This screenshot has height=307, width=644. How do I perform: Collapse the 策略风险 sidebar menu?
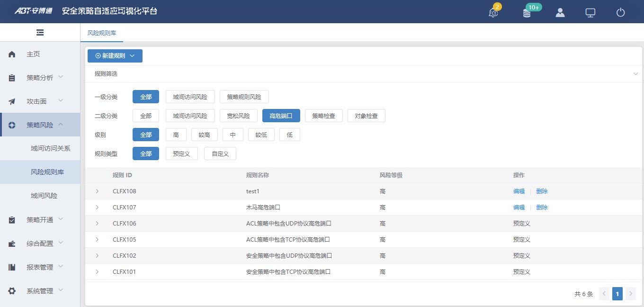point(40,125)
